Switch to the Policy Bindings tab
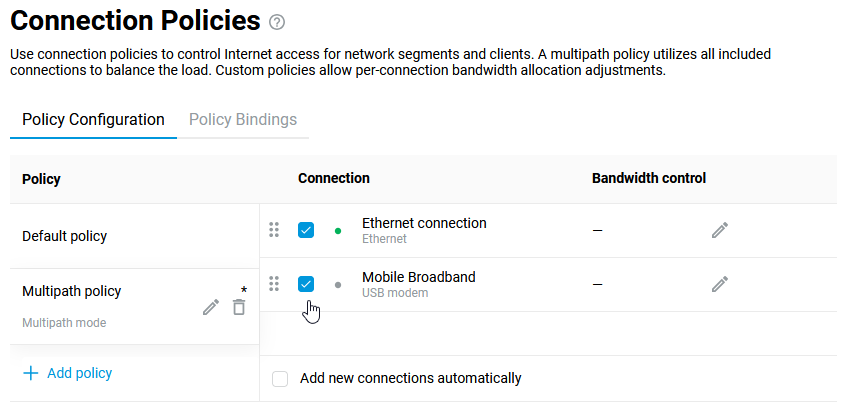 [x=243, y=120]
